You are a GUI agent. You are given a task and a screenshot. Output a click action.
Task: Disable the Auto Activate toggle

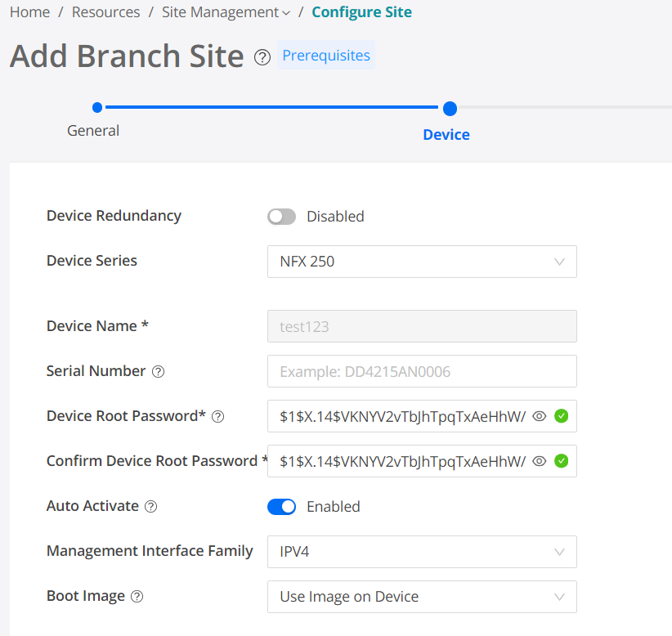point(281,507)
